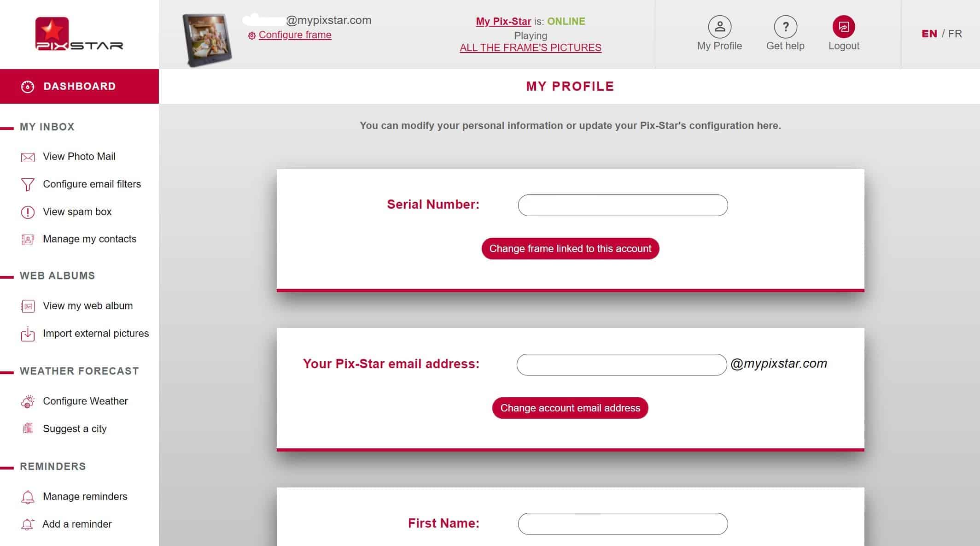Click Change frame linked to this account
Image resolution: width=980 pixels, height=546 pixels.
click(x=570, y=248)
